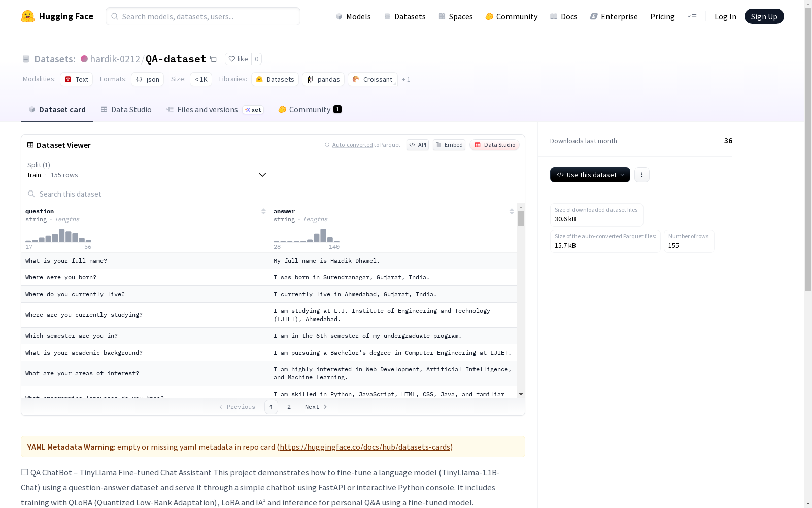Click the Next page button
This screenshot has height=508, width=812.
tap(316, 407)
